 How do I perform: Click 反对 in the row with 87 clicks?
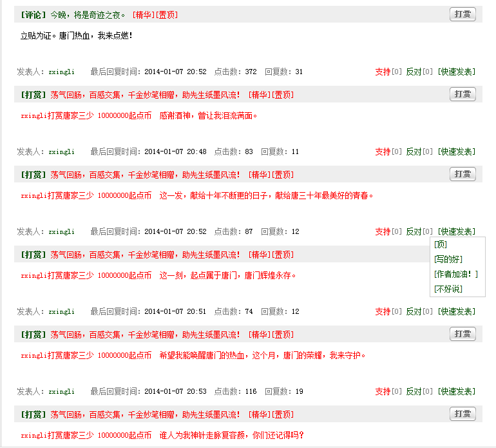(414, 232)
